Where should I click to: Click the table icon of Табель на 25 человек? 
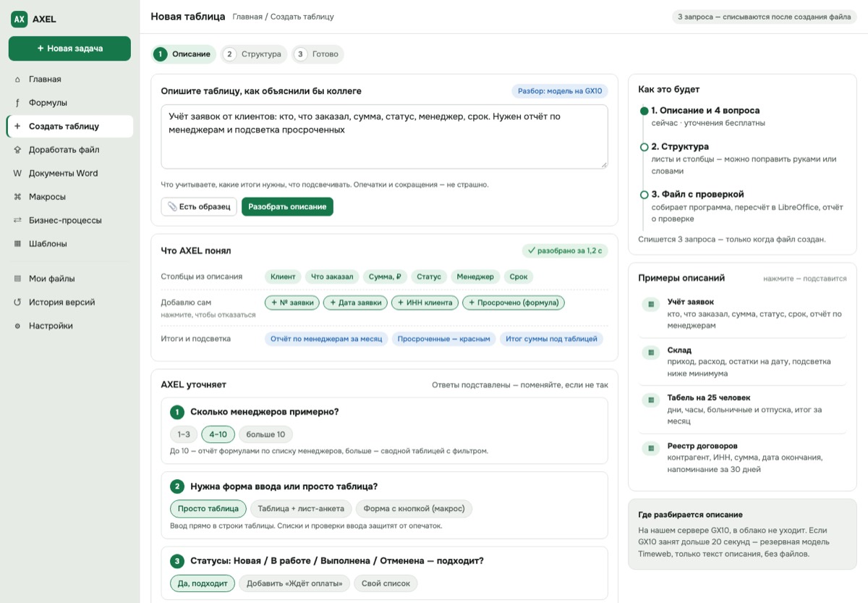[x=651, y=400]
